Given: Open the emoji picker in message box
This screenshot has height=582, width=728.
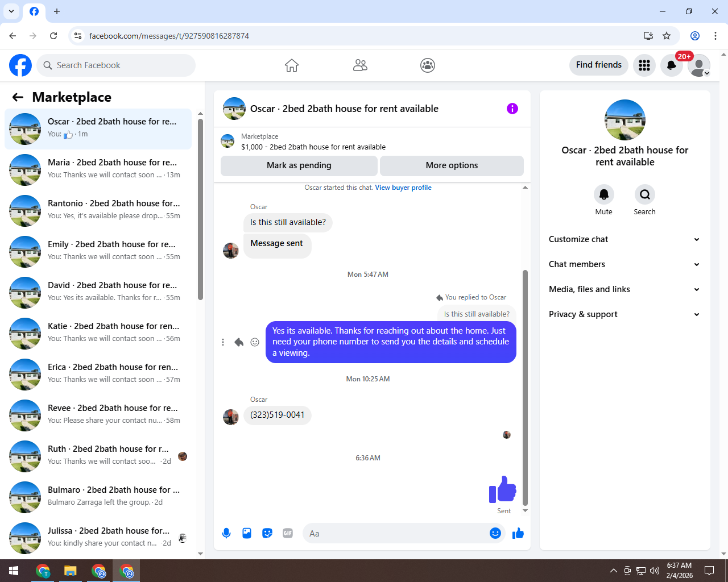Looking at the screenshot, I should click(x=495, y=533).
